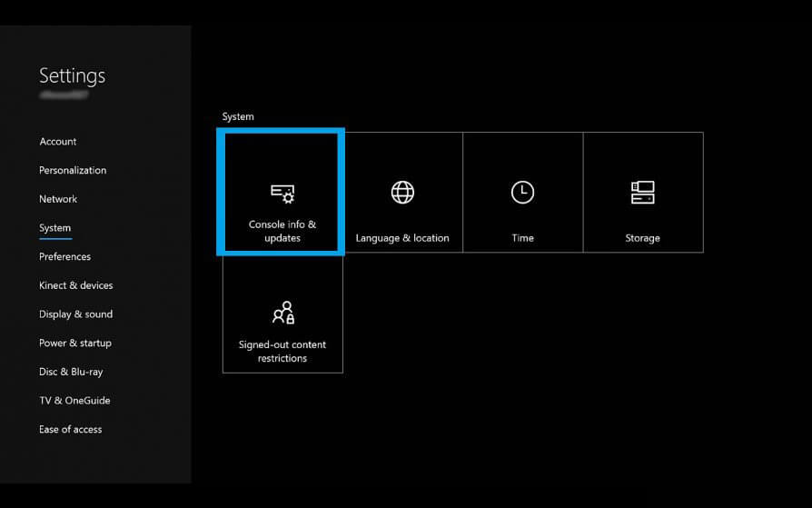This screenshot has height=508, width=812.
Task: Click the Language & location label
Action: pos(402,238)
